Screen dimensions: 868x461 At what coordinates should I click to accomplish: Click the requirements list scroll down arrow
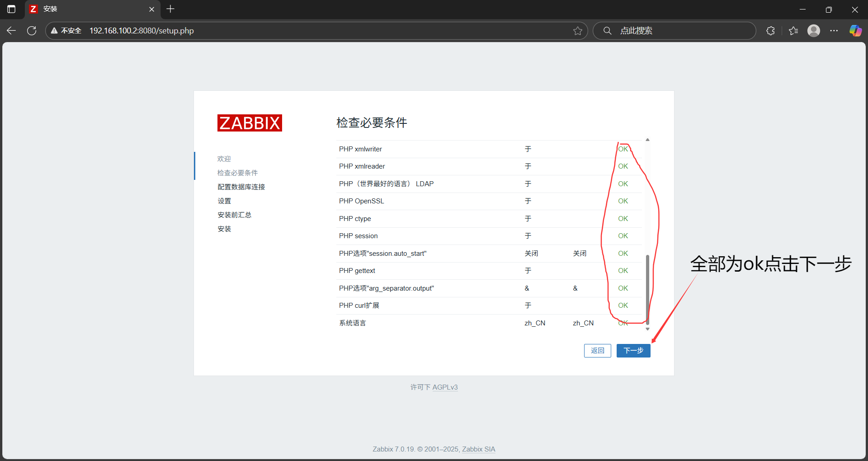647,329
